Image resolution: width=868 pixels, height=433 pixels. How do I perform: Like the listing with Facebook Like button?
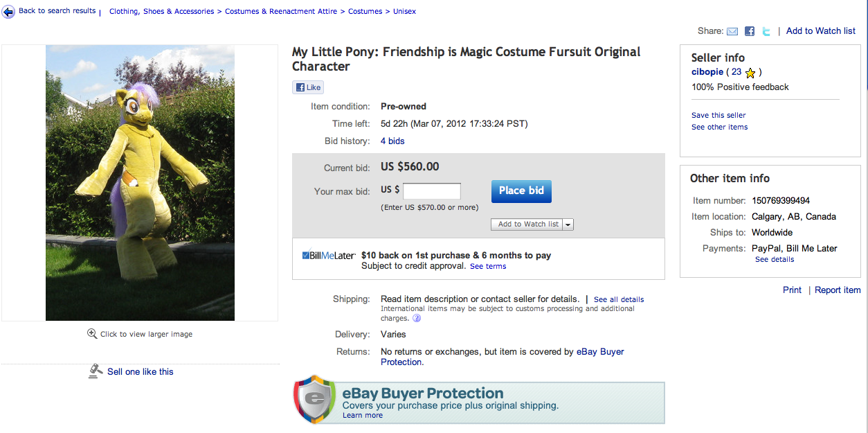coord(308,87)
